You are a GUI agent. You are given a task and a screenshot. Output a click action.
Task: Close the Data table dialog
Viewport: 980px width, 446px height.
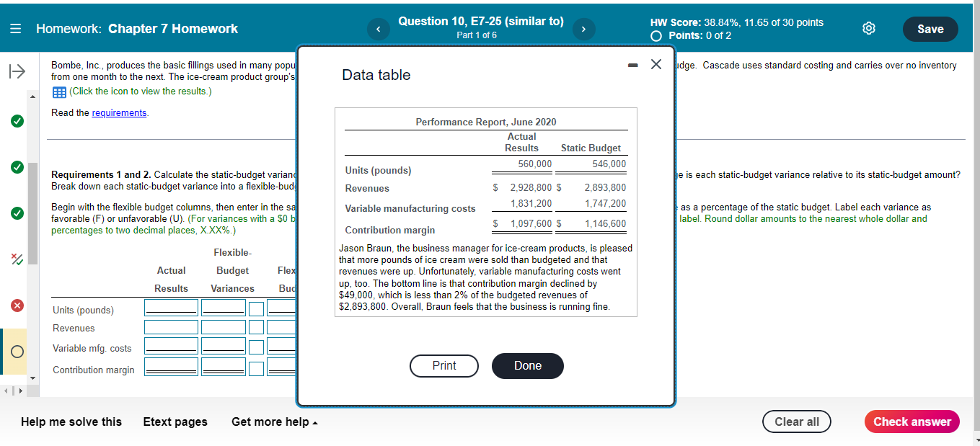[x=655, y=65]
